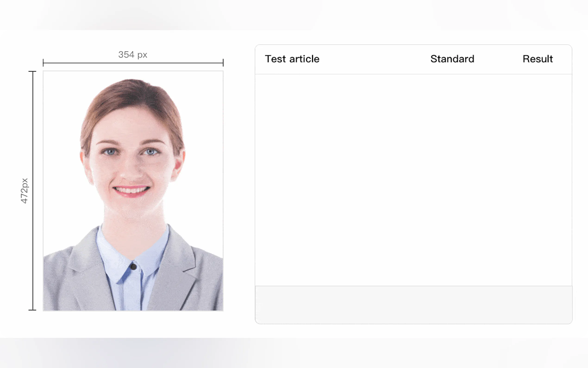588x368 pixels.
Task: Select the Standard column header
Action: [452, 59]
